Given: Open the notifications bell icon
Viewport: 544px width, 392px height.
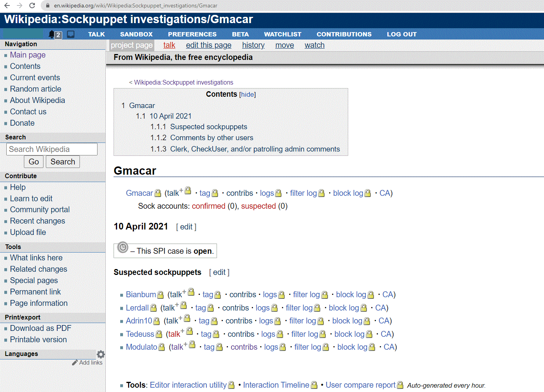Looking at the screenshot, I should point(51,34).
